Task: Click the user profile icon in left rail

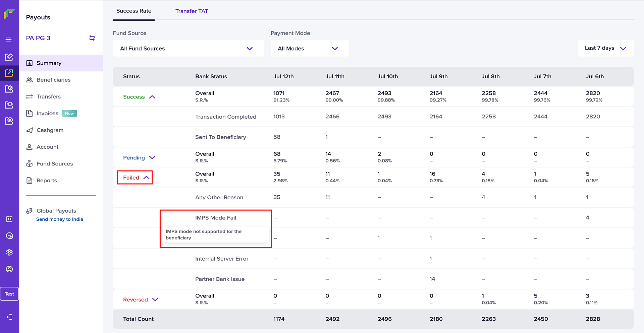Action: (x=9, y=269)
